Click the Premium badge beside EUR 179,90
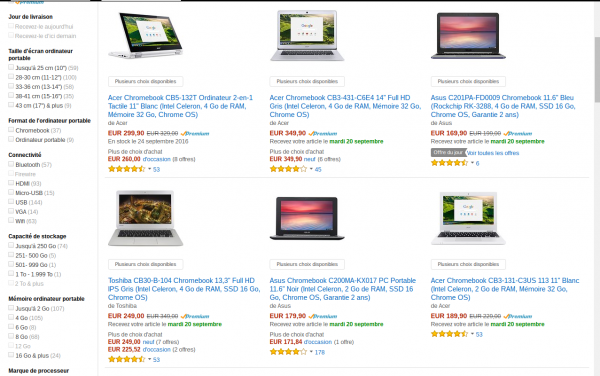Viewport: 600px width, 376px height. click(x=323, y=316)
